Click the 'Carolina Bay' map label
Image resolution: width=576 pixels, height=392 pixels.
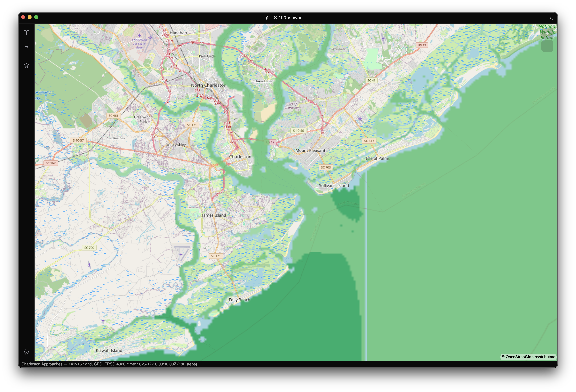tap(115, 138)
